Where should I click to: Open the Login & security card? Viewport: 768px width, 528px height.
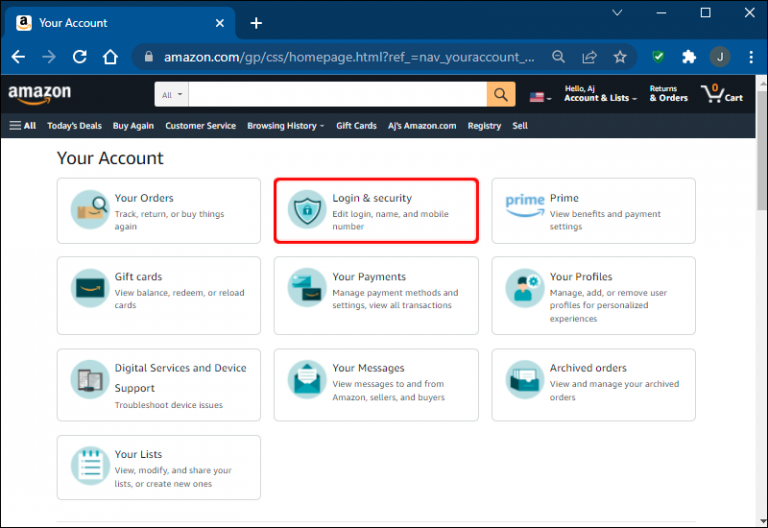376,211
